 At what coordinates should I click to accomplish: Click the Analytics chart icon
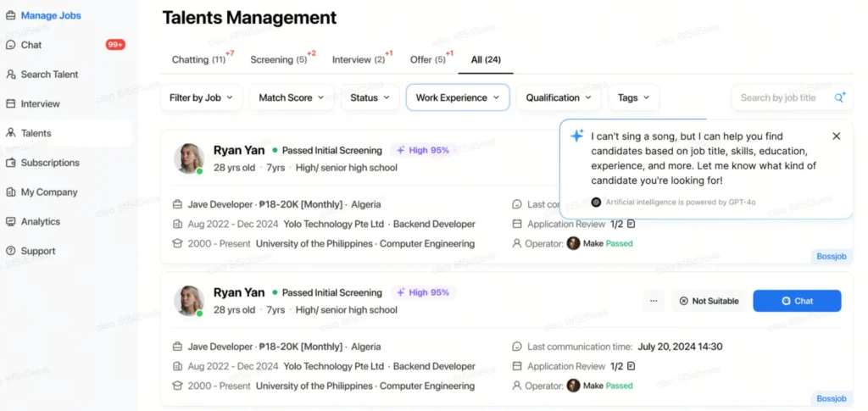[x=10, y=221]
